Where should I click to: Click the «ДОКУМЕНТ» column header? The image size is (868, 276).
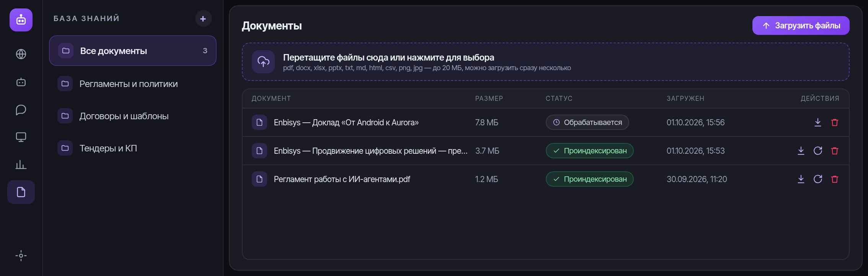tap(271, 99)
